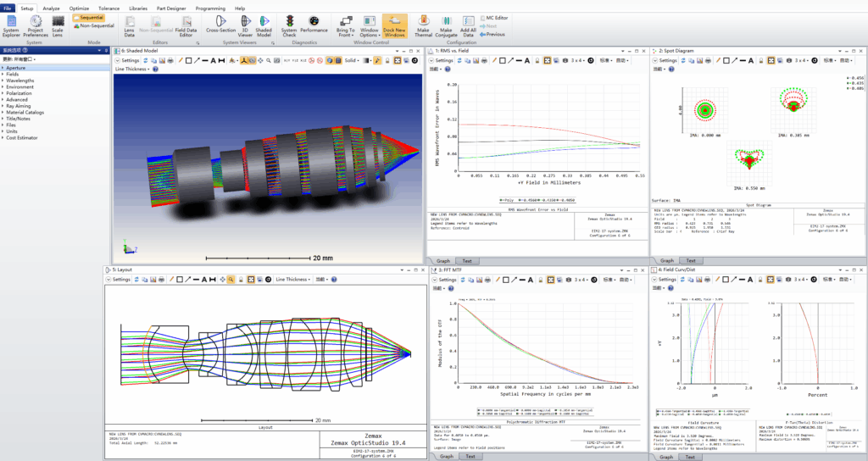The height and width of the screenshot is (461, 868).
Task: Open the 3D Viewer
Action: [244, 25]
